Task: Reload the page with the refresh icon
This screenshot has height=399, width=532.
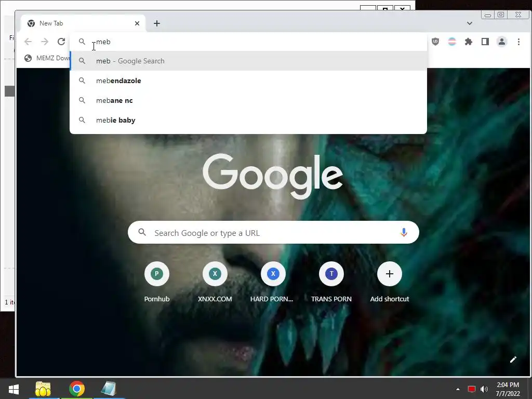Action: click(x=61, y=42)
